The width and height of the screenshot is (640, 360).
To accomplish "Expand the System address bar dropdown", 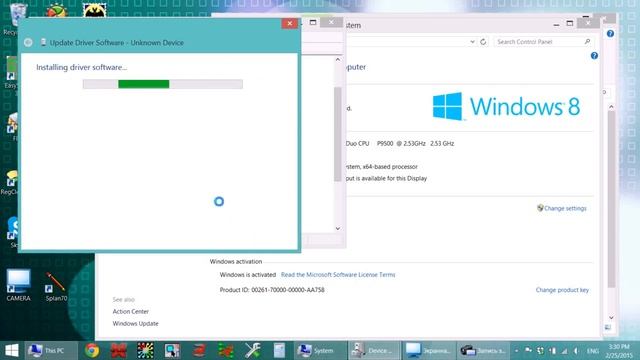I will tap(472, 42).
